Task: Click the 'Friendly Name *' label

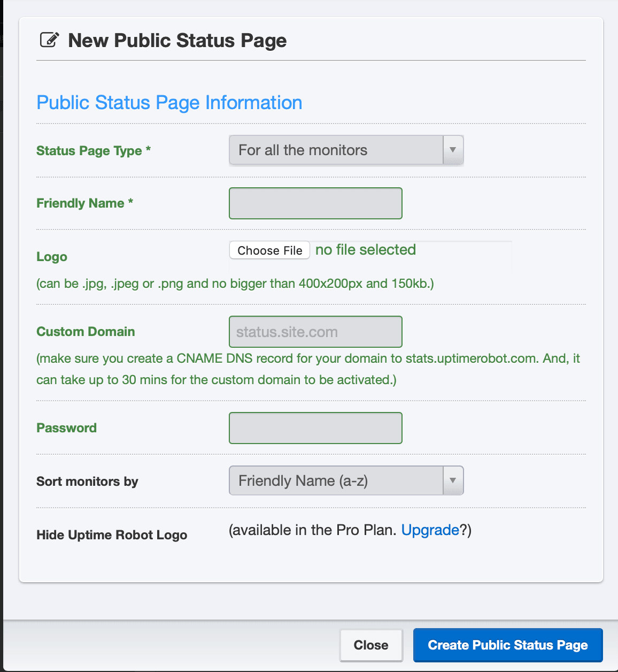Action: pyautogui.click(x=84, y=203)
